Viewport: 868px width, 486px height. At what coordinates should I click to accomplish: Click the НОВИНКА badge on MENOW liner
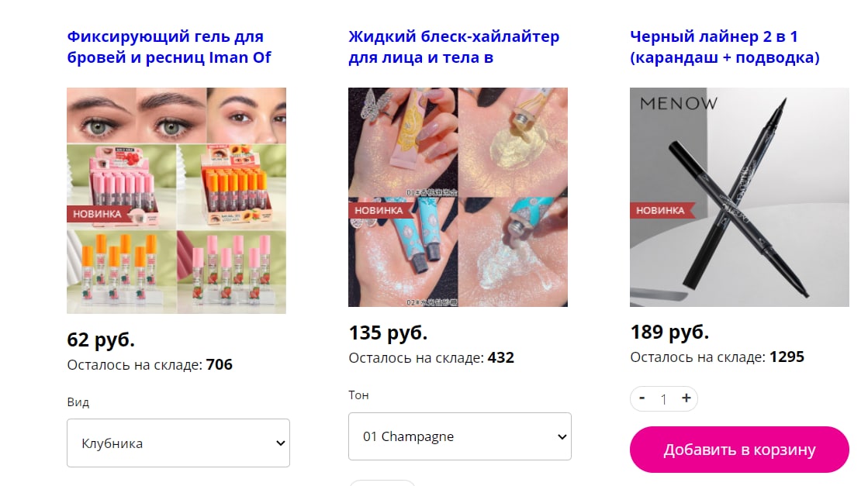tap(660, 210)
